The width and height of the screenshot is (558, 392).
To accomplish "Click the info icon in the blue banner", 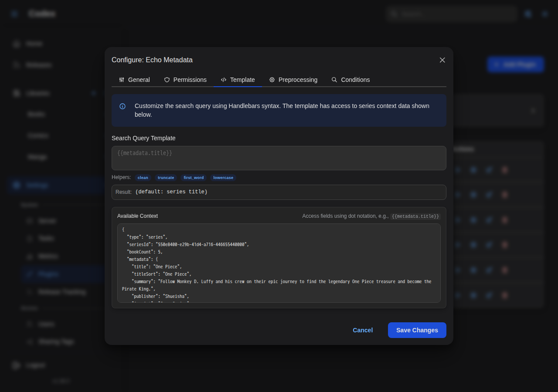I will point(122,106).
